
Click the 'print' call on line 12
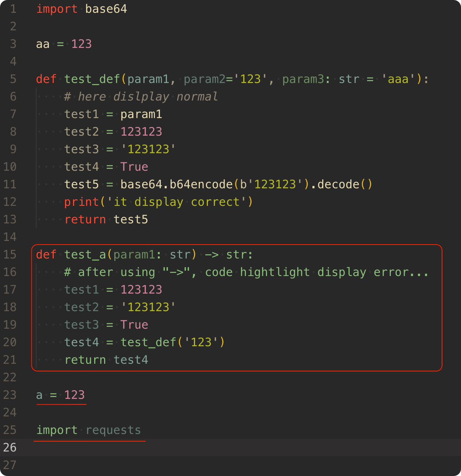(81, 202)
